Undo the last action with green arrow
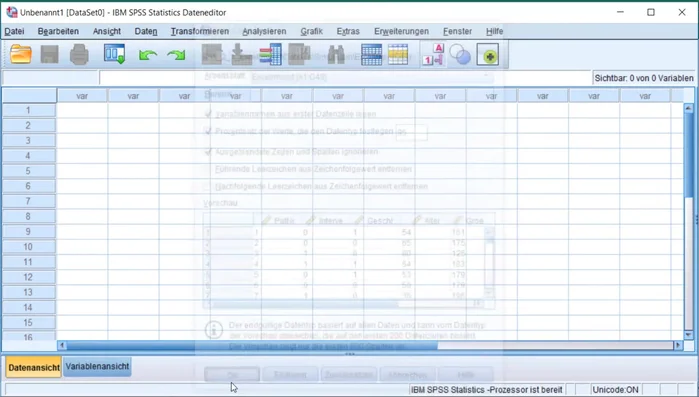 pos(148,55)
